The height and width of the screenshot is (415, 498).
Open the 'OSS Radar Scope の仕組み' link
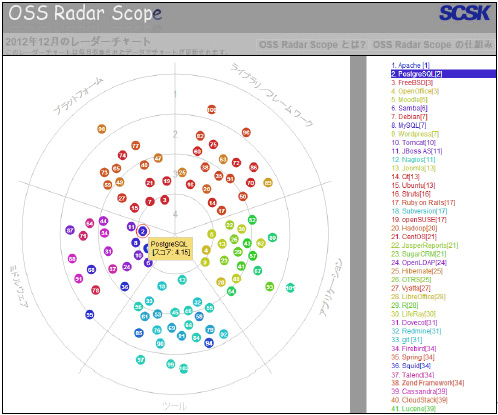[432, 45]
